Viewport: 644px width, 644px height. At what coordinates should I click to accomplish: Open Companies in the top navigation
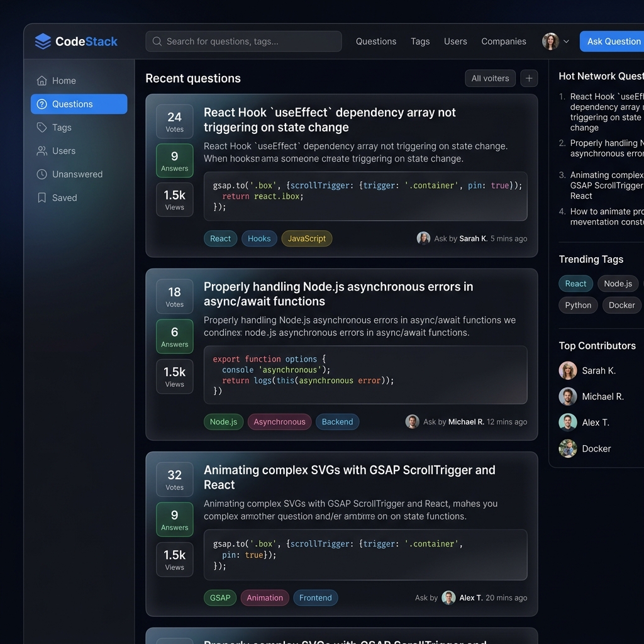[503, 42]
